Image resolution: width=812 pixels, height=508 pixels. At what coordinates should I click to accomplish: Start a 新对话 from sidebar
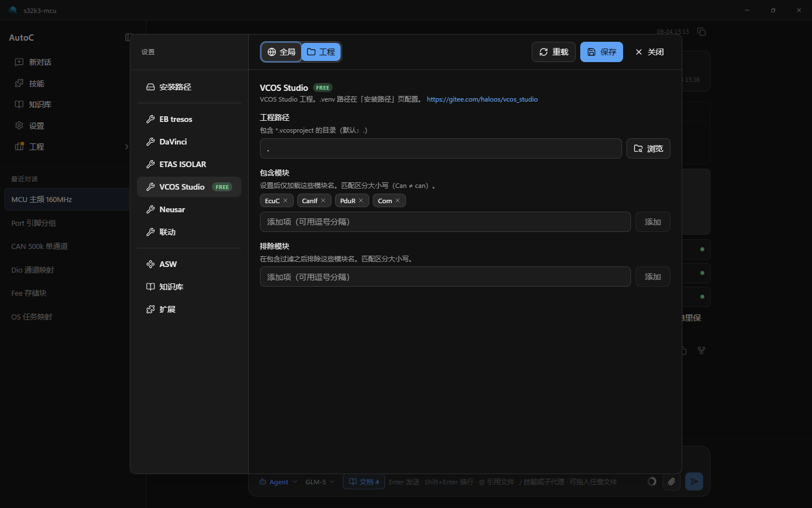tap(68, 62)
